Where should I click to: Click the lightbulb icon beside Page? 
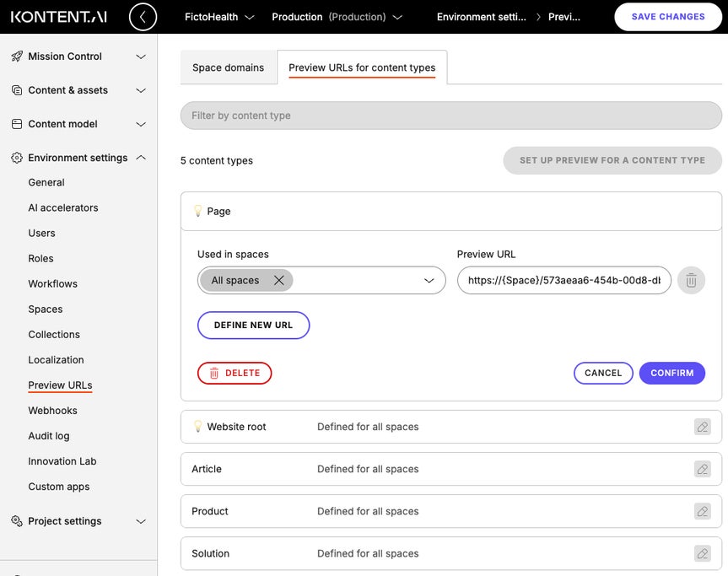click(x=197, y=211)
